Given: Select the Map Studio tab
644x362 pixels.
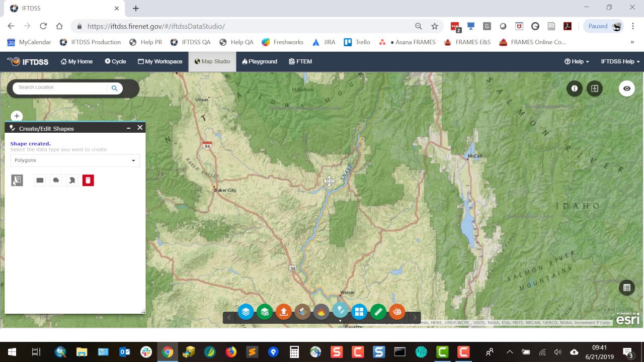Looking at the screenshot, I should click(212, 61).
